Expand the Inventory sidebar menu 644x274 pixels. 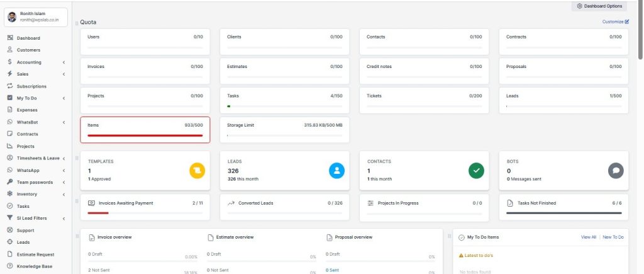tap(64, 194)
